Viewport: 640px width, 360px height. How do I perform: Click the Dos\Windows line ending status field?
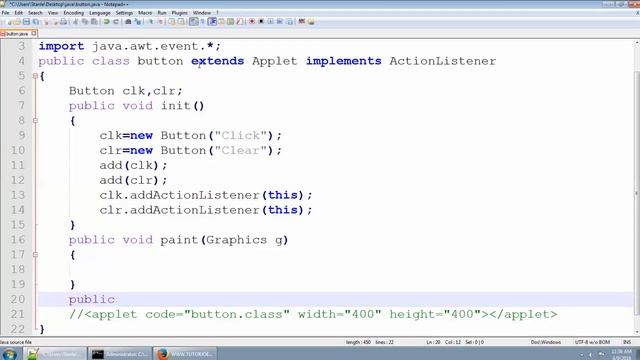546,342
